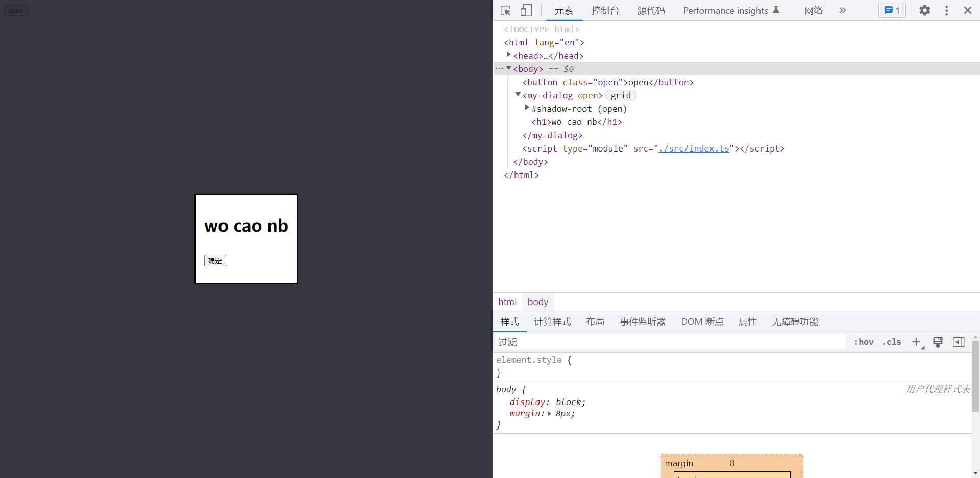Select the 事件监听器 tab
Image resolution: width=980 pixels, height=478 pixels.
click(x=643, y=322)
